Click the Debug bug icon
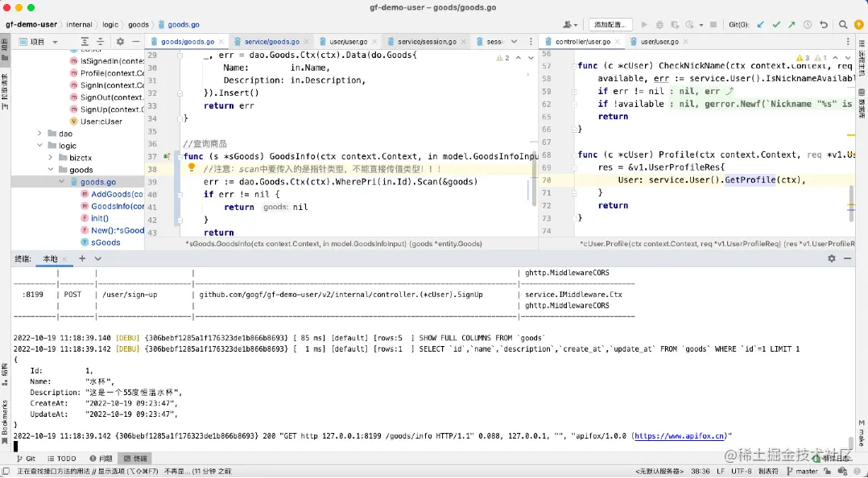868x478 pixels. (x=659, y=25)
